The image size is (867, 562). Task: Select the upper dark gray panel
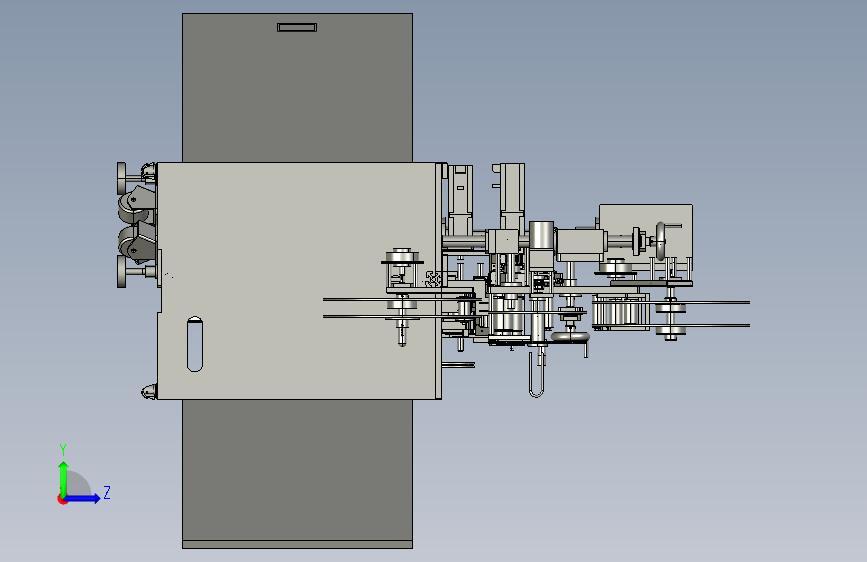click(297, 87)
